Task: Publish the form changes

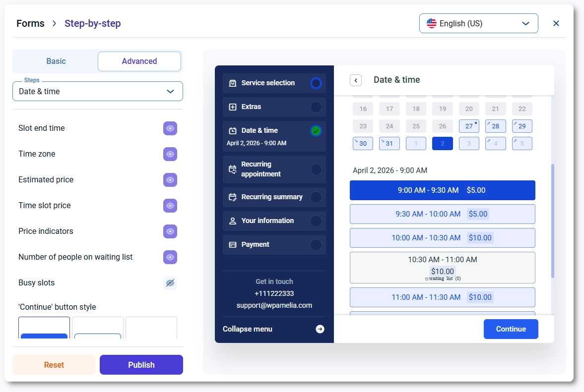Action: (x=141, y=365)
